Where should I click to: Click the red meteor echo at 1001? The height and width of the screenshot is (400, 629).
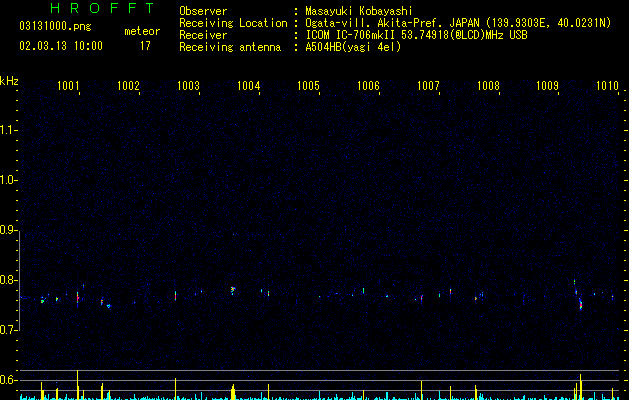pyautogui.click(x=78, y=299)
